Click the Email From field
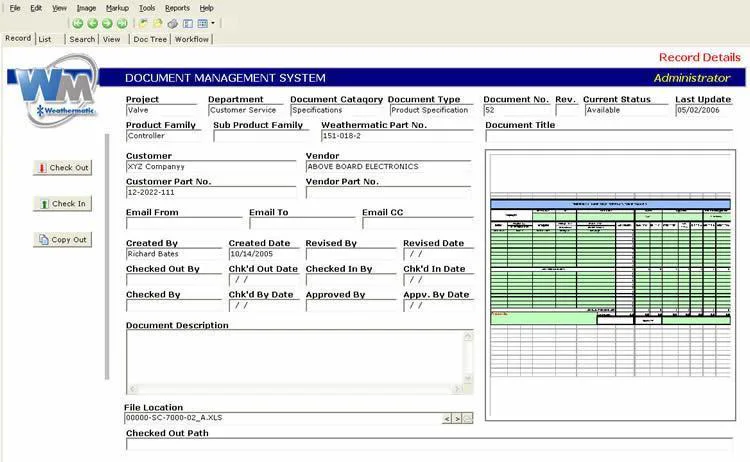 [184, 223]
